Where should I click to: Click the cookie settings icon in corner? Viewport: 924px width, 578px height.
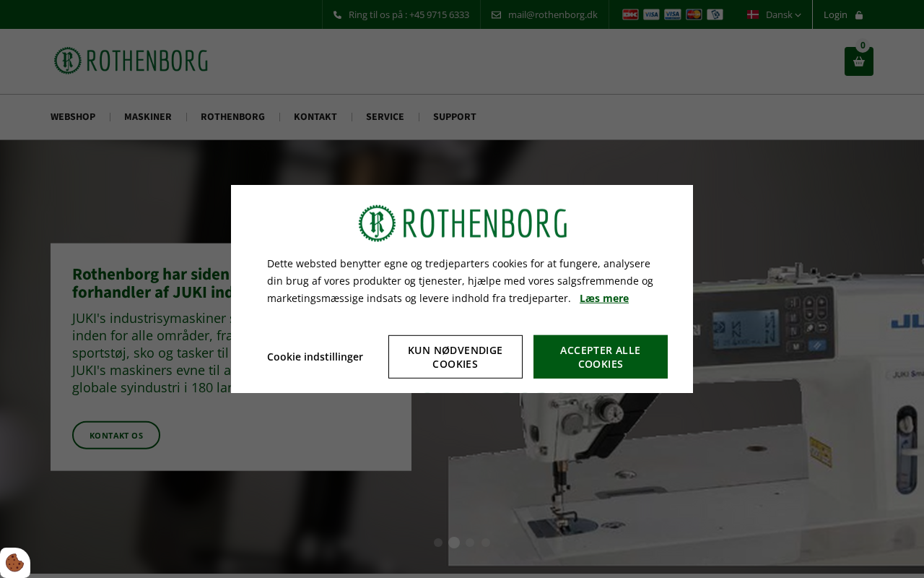click(x=14, y=563)
